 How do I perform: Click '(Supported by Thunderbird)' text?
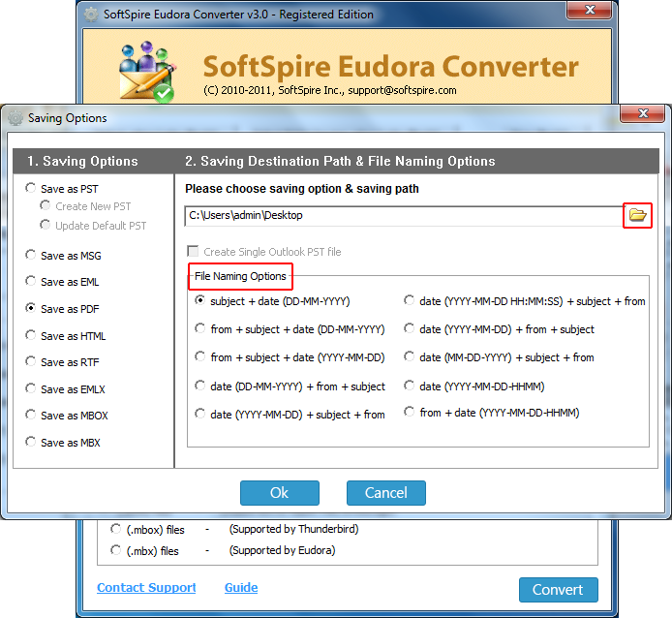pos(294,529)
